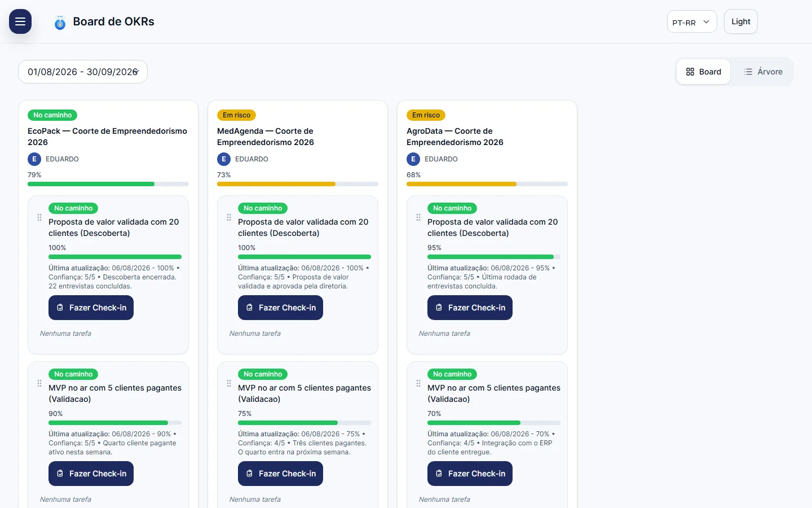Fazer Check-in on EcoPack's MVP key result
Viewport: 812px width, 508px height.
91,474
